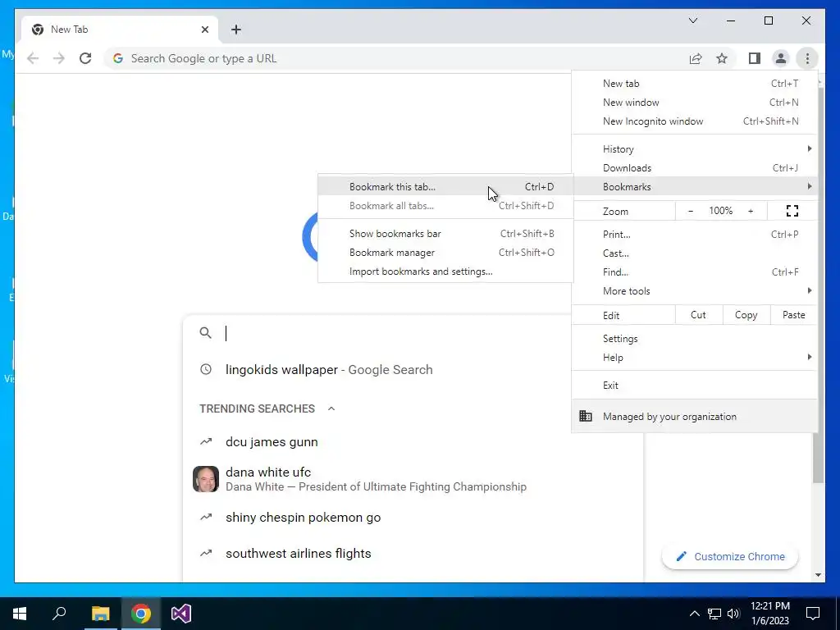Open Downloads from the menu
This screenshot has width=840, height=630.
coord(695,167)
